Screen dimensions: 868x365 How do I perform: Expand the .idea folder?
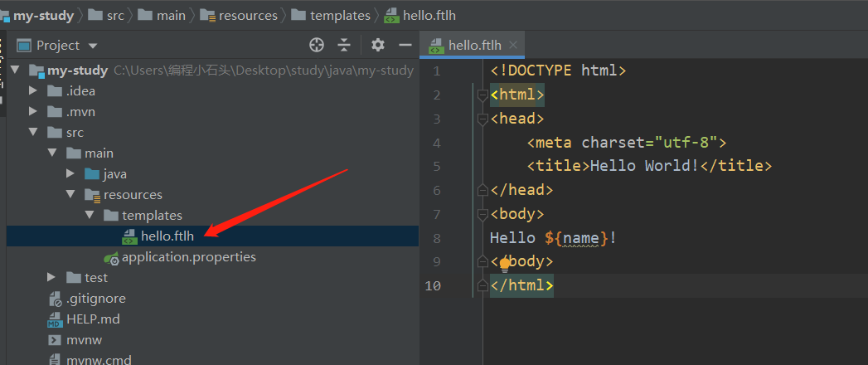(33, 90)
